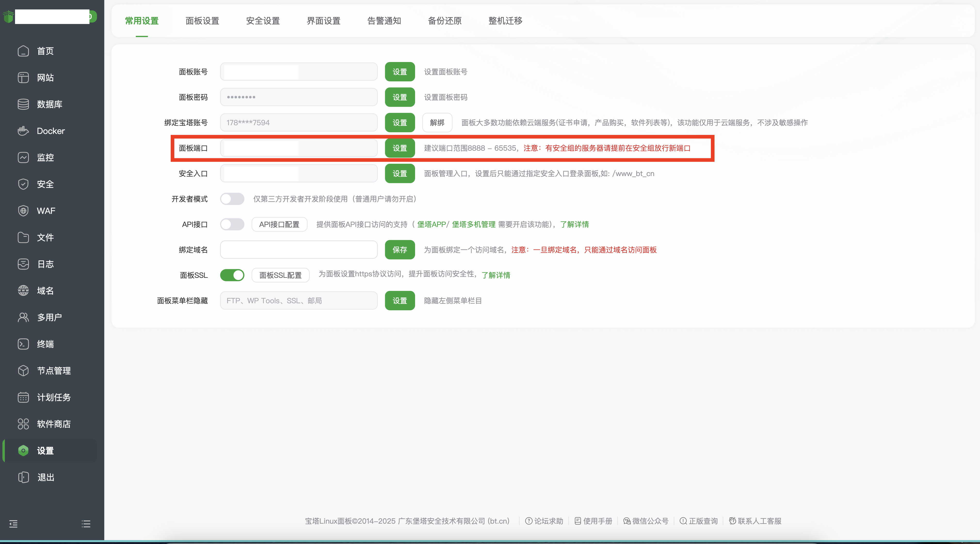Image resolution: width=980 pixels, height=544 pixels.
Task: Collapse sidebar using bottom-left indent icon
Action: (13, 524)
